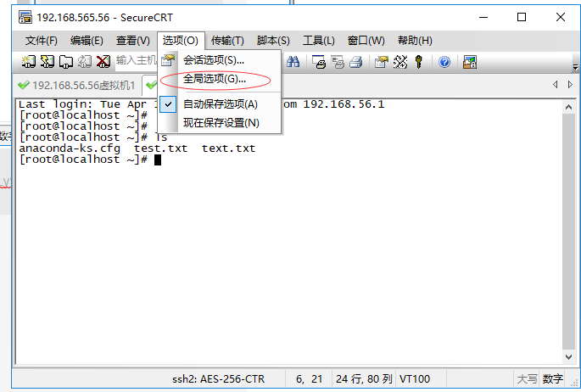Click terminal scrollbar up arrow

[568, 108]
